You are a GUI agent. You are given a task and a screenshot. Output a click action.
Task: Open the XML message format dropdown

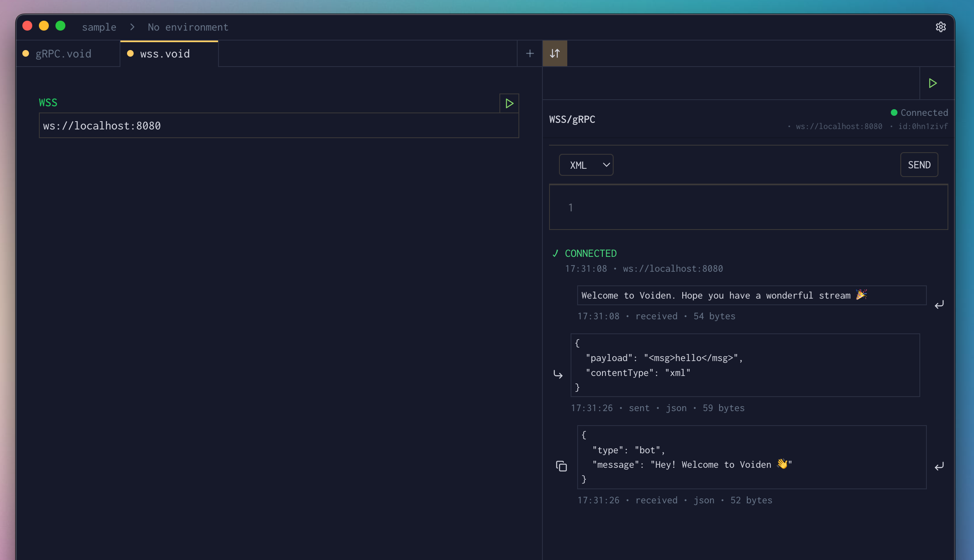[586, 165]
